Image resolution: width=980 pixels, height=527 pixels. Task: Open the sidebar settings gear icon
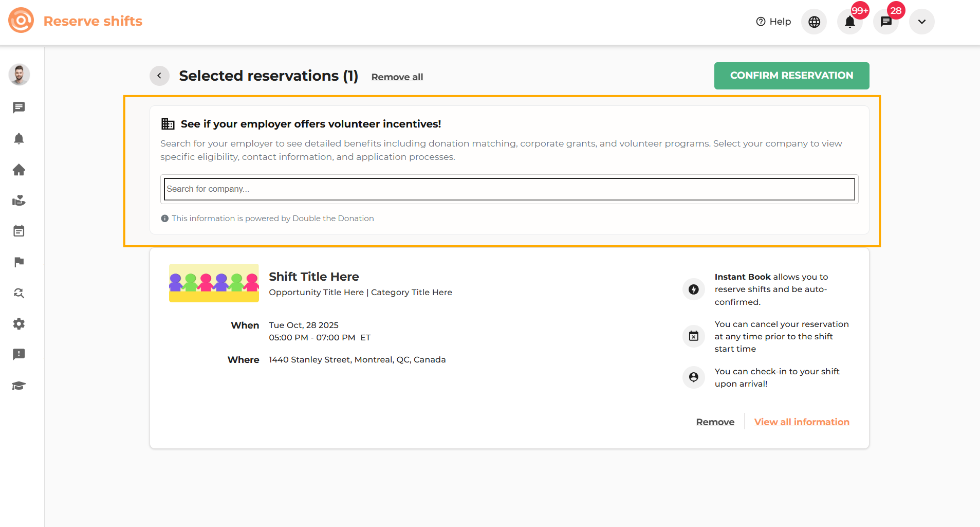click(x=19, y=324)
